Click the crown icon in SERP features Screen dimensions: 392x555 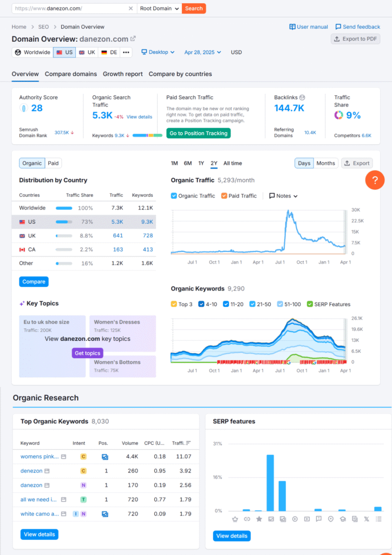(235, 519)
